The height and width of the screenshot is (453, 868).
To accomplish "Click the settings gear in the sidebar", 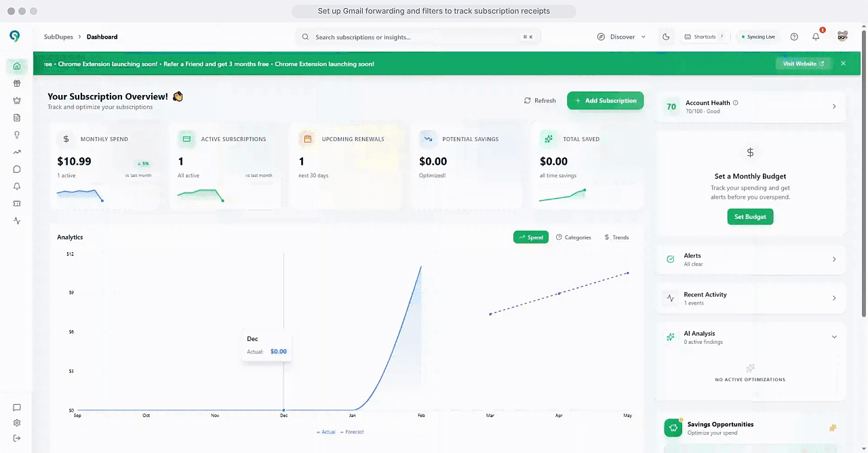I will pos(17,423).
